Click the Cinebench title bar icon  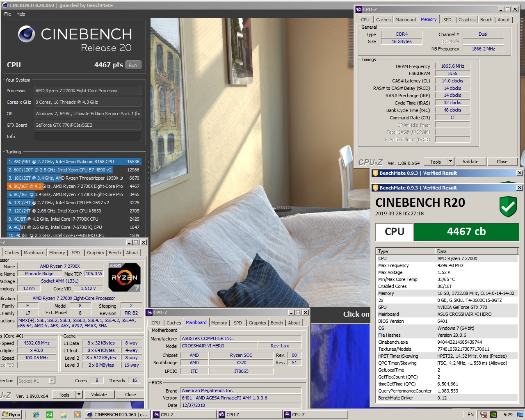(5, 5)
